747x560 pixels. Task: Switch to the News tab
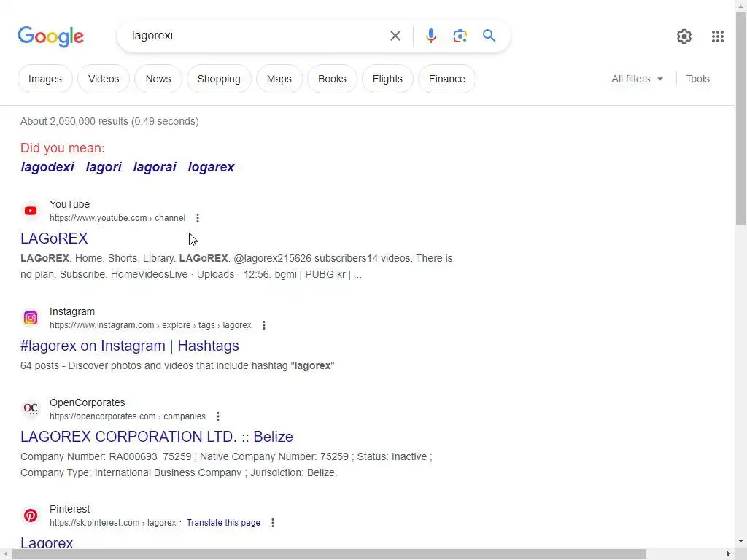coord(158,79)
